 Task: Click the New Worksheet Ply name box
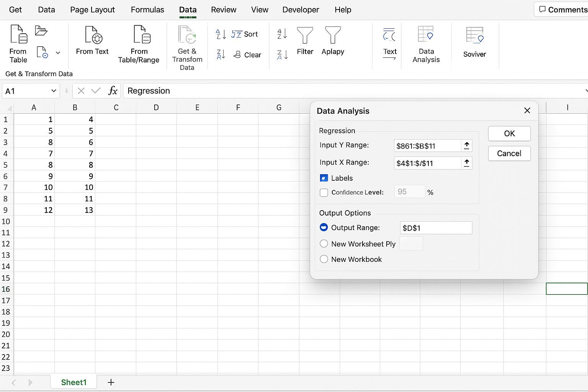tap(411, 243)
